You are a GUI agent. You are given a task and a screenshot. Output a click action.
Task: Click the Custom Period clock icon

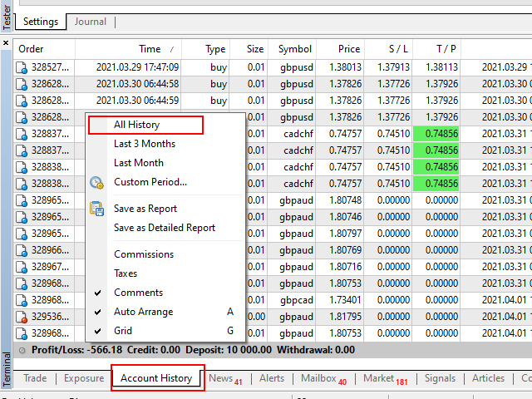click(96, 183)
